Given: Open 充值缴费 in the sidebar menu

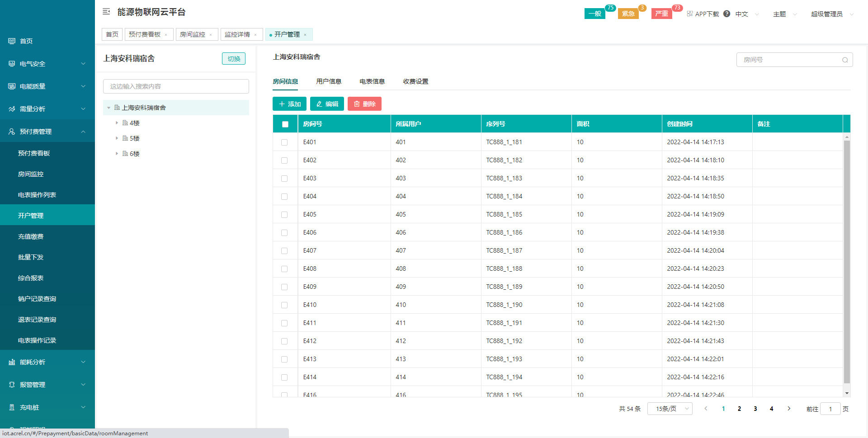Looking at the screenshot, I should (x=31, y=236).
